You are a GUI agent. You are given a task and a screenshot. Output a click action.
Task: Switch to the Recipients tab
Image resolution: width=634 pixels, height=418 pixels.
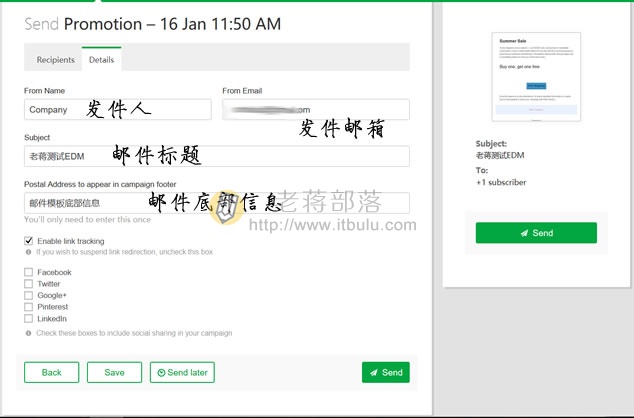(x=55, y=60)
